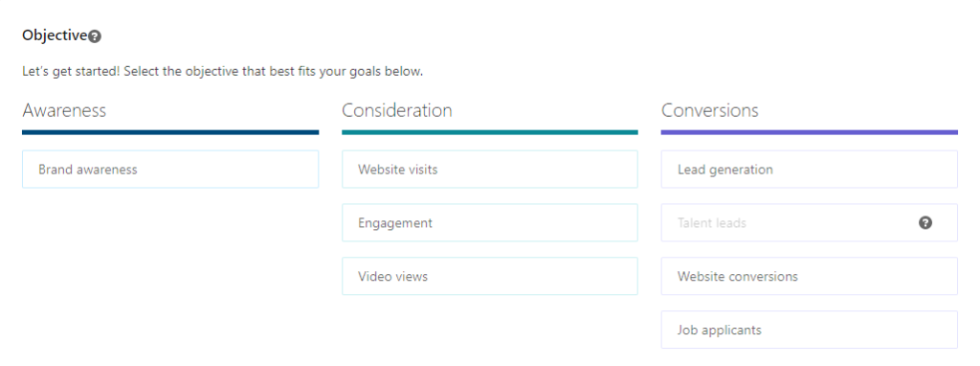Pick the Engagement objective option
This screenshot has height=366, width=980.
[489, 222]
